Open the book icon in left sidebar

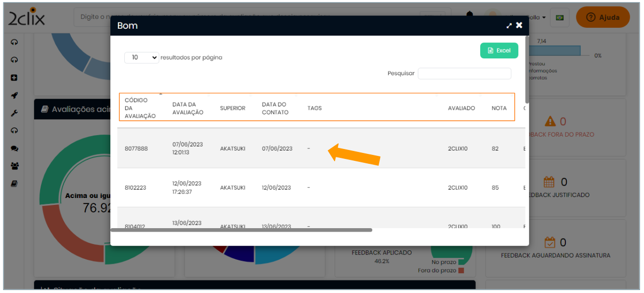[x=14, y=184]
